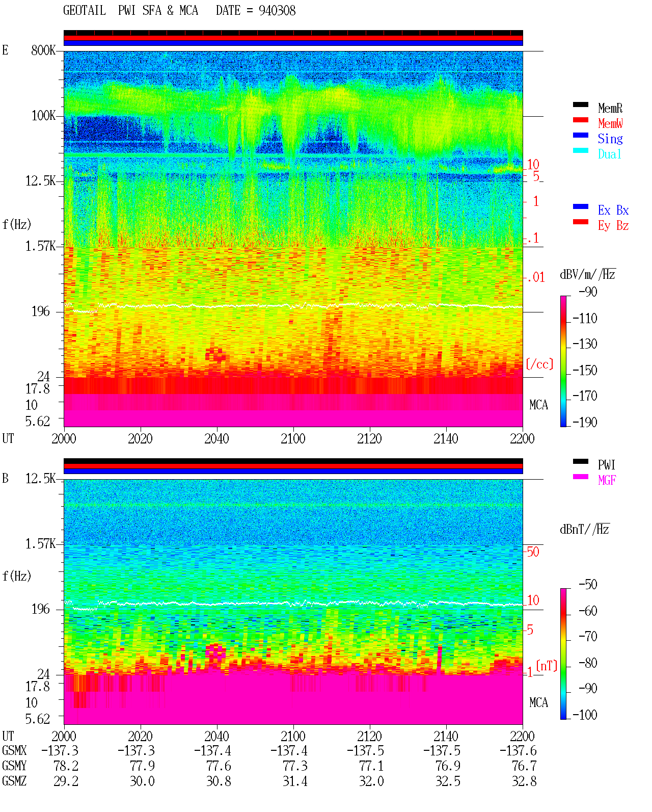
Task: Click the cyan Dual legend swatch
Action: 581,150
